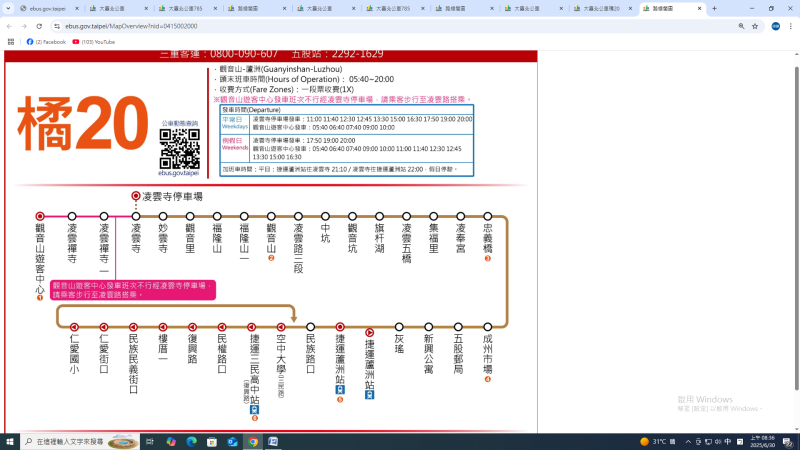Open the page zoom magnifier in address bar

tap(741, 26)
